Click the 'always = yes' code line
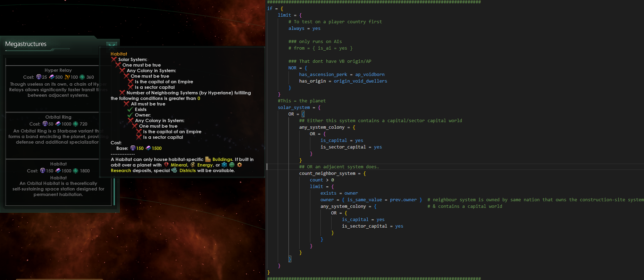This screenshot has height=280, width=644. (x=304, y=28)
